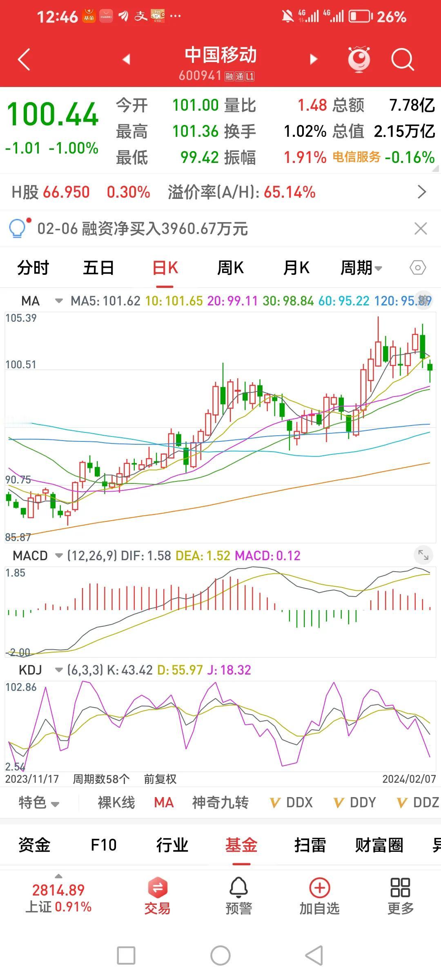Tap the 中国移动 stock title
The image size is (441, 980).
click(220, 55)
